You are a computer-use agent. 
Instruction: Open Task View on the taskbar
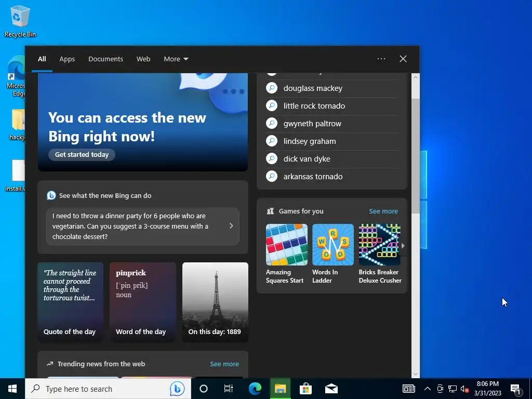[x=229, y=389]
